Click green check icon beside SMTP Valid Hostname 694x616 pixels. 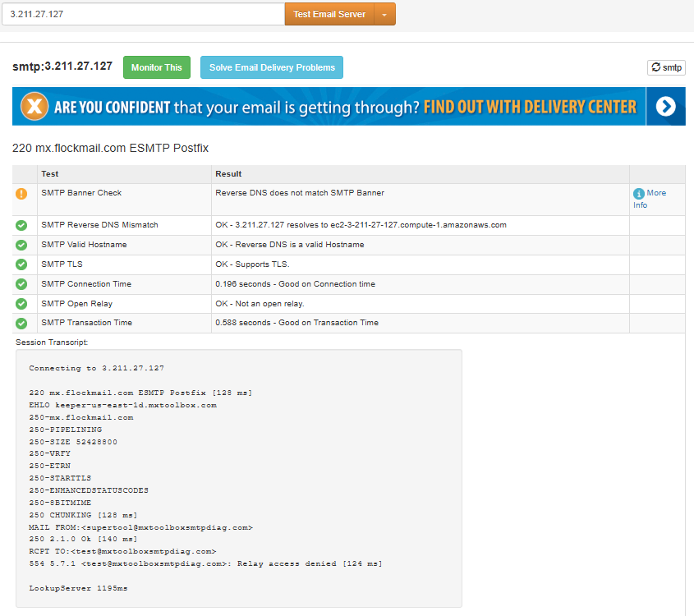pos(21,245)
